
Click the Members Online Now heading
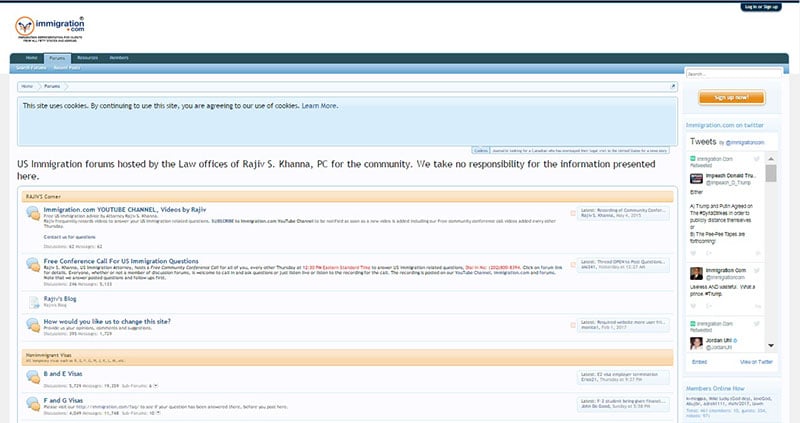tap(715, 388)
